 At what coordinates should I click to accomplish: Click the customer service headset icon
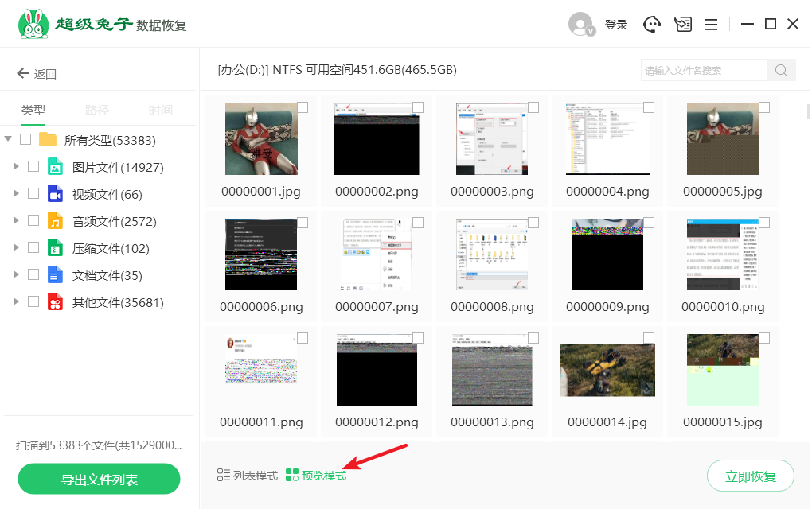point(653,24)
